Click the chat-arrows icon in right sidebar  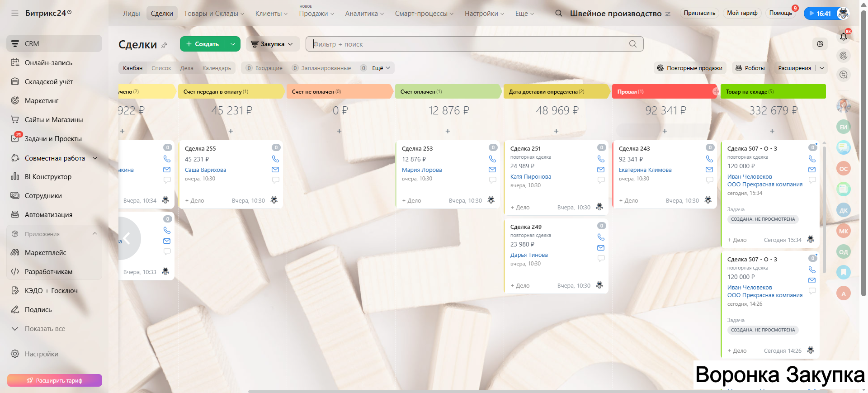point(844,75)
